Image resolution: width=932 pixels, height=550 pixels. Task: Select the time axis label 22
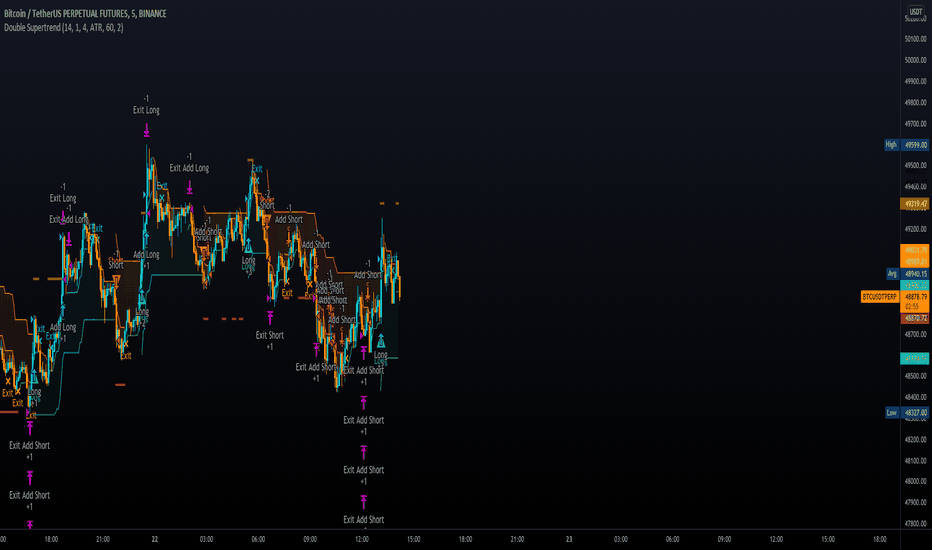(155, 539)
